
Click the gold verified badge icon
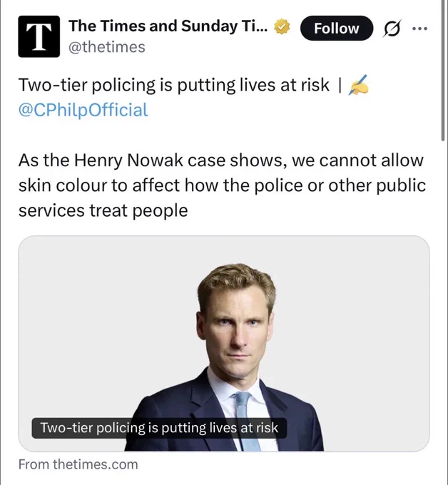pos(282,26)
